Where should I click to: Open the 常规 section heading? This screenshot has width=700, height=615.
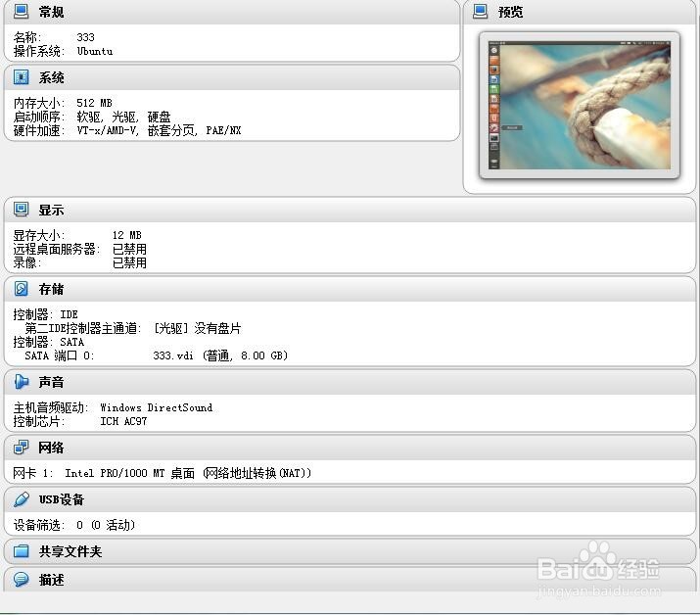[x=51, y=12]
